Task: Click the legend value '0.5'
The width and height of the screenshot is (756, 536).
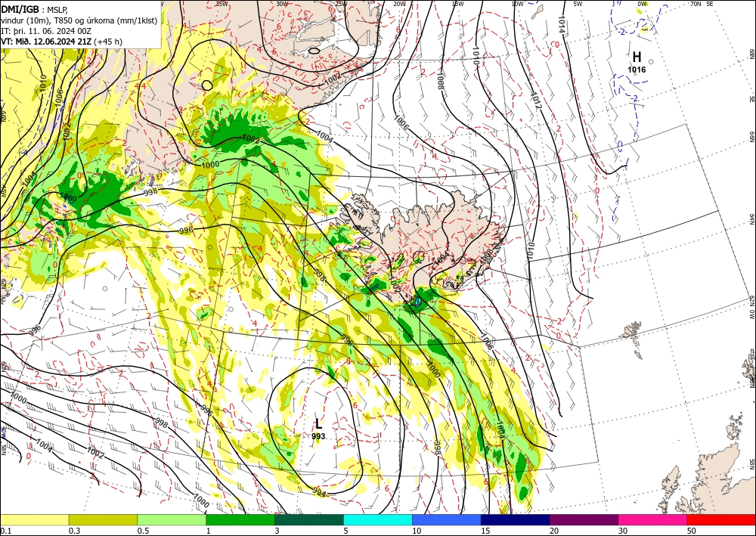Action: 143,531
